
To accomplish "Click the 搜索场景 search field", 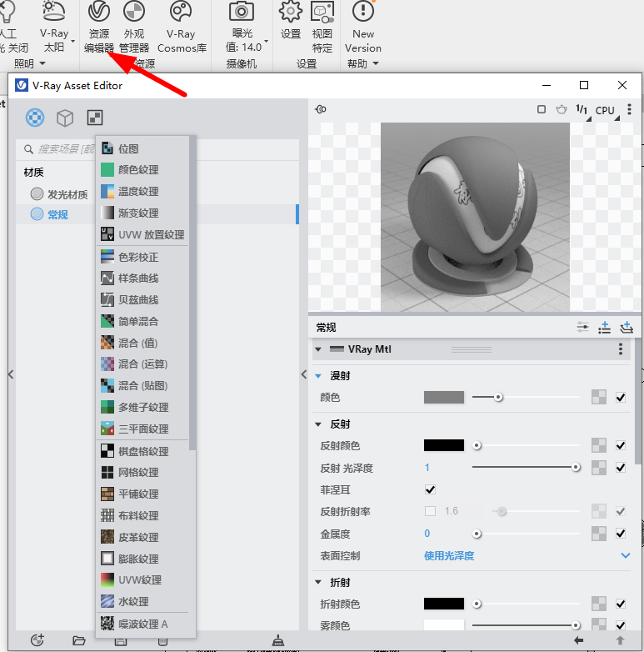I will [158, 149].
